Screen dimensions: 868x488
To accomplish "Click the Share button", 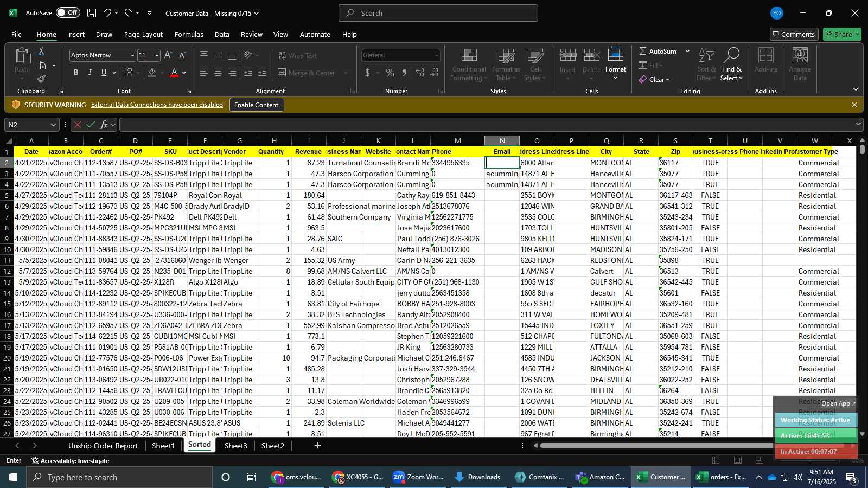I will pos(841,34).
